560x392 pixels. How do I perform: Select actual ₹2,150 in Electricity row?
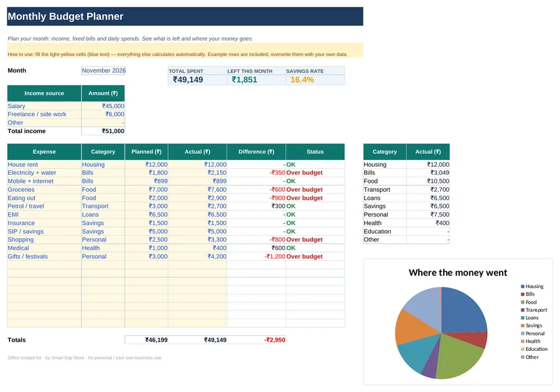(x=197, y=173)
